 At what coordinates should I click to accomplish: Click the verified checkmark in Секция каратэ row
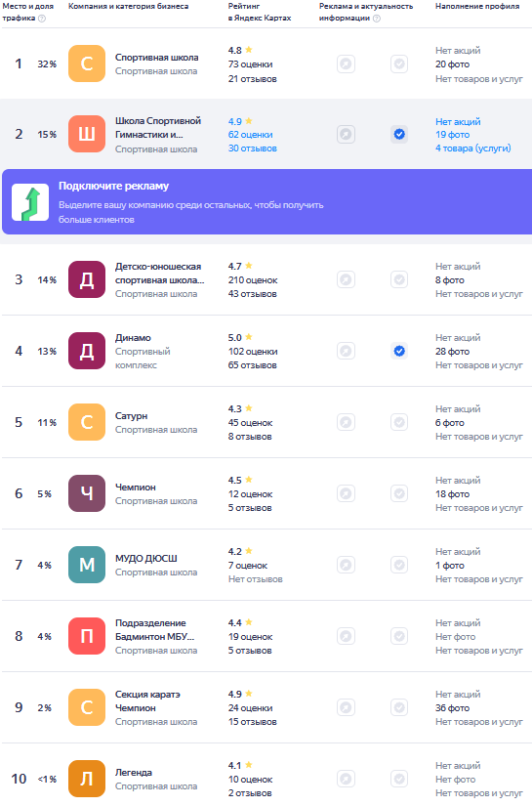(399, 707)
